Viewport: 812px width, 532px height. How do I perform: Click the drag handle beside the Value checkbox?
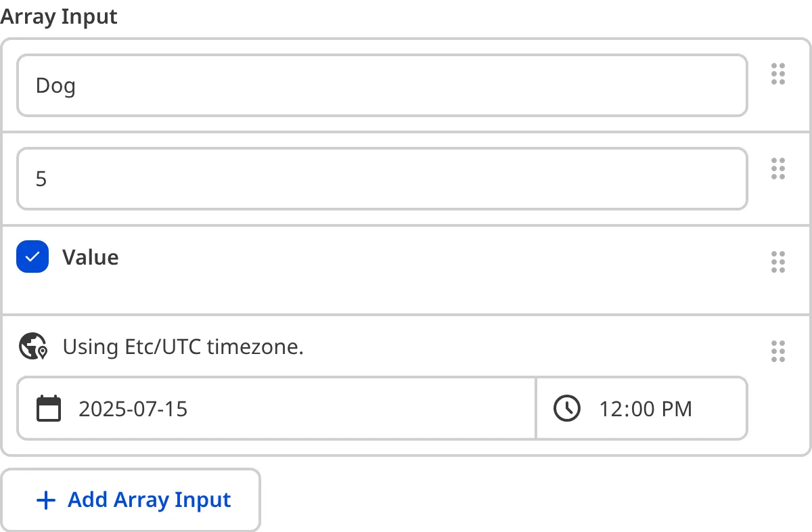click(x=777, y=262)
